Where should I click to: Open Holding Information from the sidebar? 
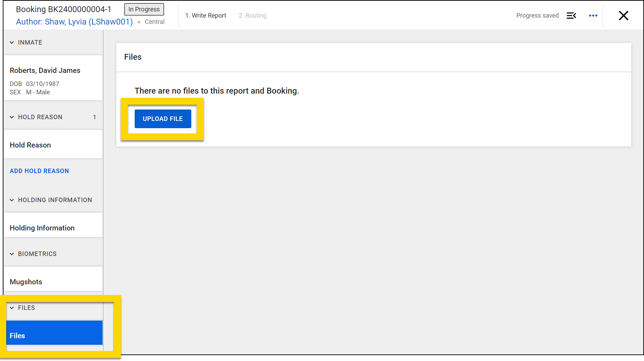42,228
